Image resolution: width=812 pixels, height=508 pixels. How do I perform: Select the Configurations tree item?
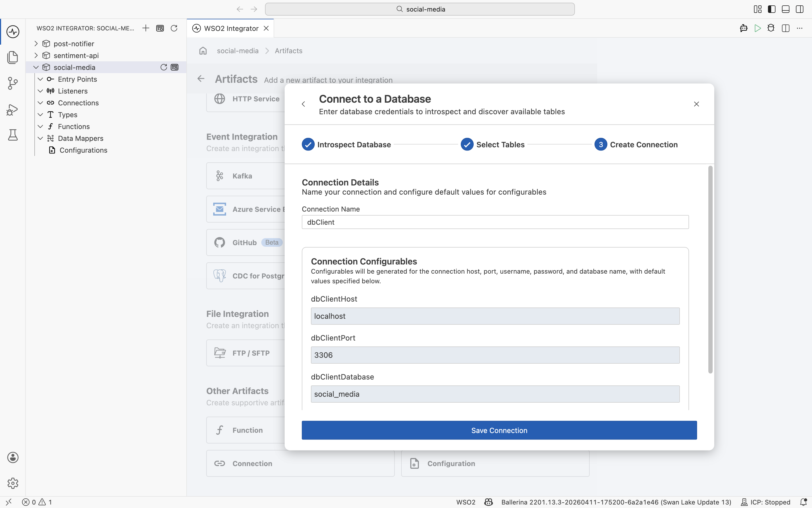coord(83,150)
